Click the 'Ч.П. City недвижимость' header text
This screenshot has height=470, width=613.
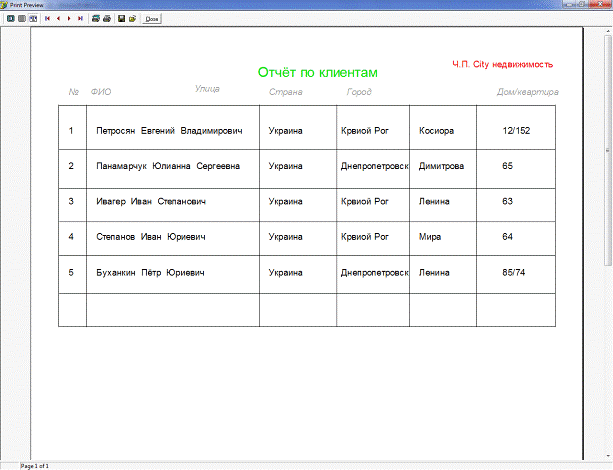[502, 64]
